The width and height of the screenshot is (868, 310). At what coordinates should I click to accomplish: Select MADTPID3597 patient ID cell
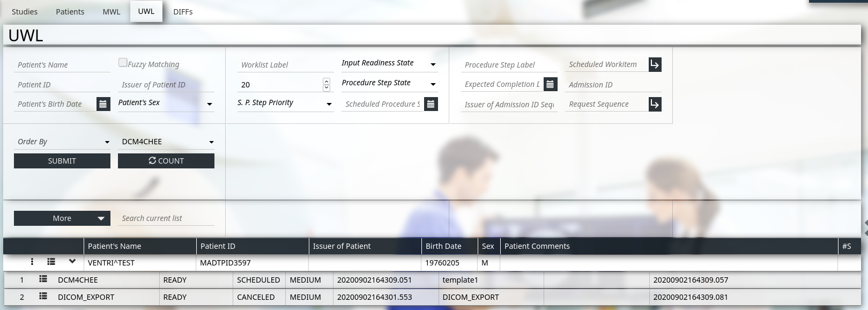pyautogui.click(x=253, y=263)
